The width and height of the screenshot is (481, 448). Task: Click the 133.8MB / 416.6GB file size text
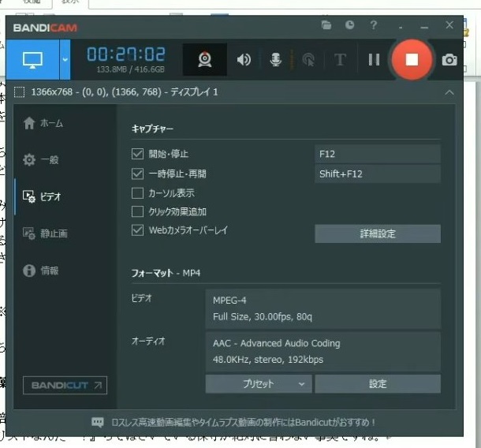tap(130, 69)
